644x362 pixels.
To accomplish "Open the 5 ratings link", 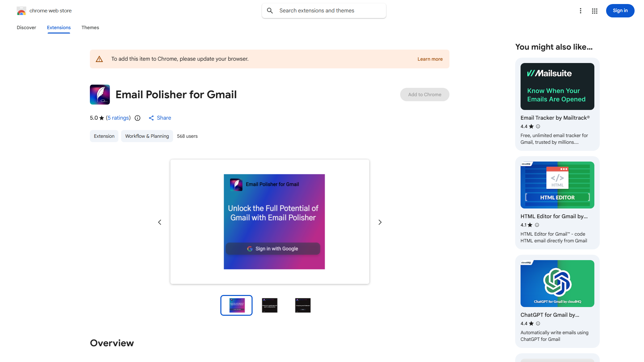I will click(x=118, y=118).
